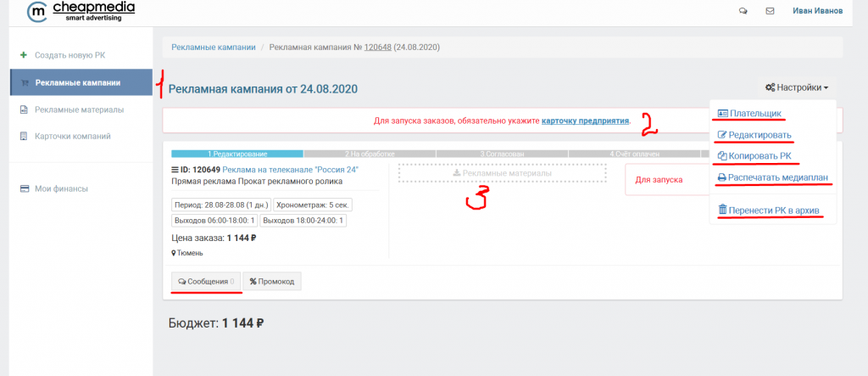Open Рекламные материалы in sidebar
This screenshot has height=376, width=868.
pos(79,109)
